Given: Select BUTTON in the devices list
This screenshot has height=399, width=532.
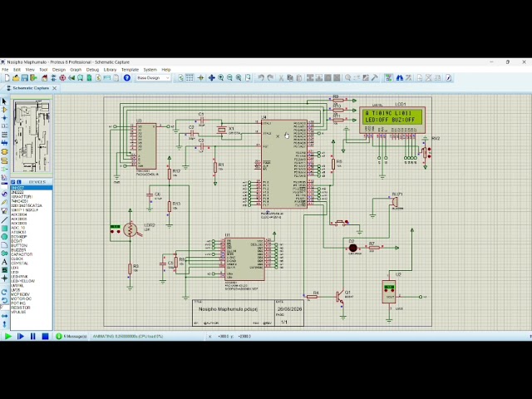Looking at the screenshot, I should tap(19, 245).
